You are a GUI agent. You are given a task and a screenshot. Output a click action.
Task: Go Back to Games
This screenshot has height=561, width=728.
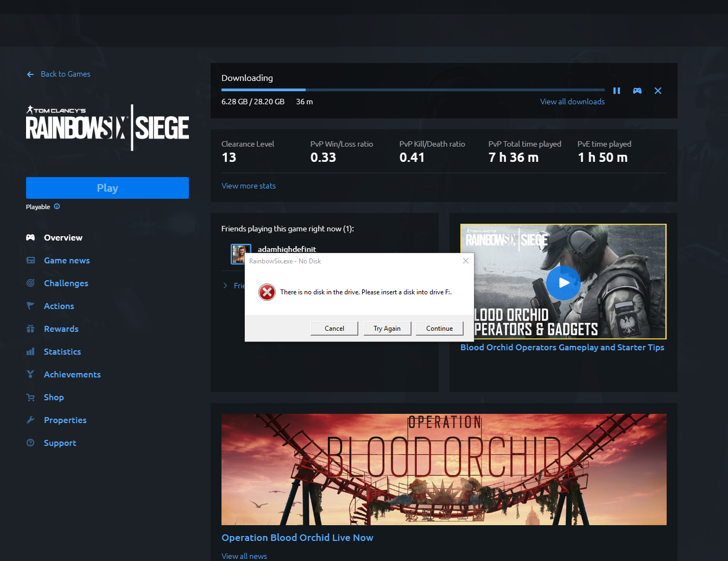click(x=66, y=74)
